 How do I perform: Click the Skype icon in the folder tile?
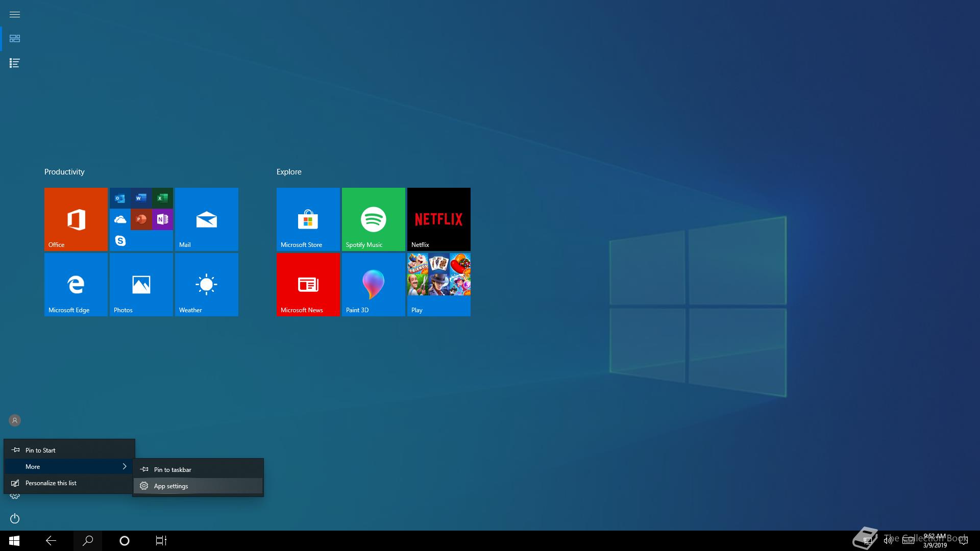[120, 240]
